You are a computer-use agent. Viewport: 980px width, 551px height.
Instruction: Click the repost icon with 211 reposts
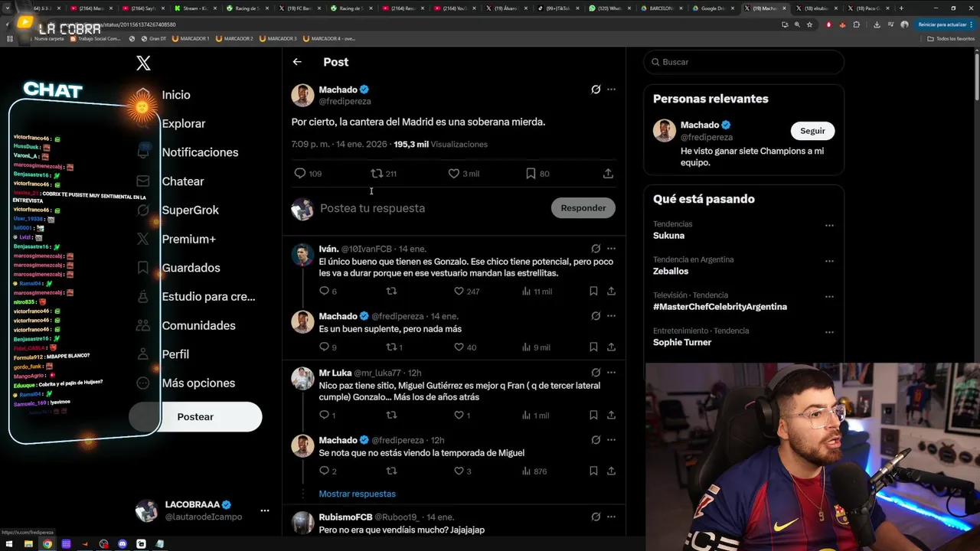[377, 174]
